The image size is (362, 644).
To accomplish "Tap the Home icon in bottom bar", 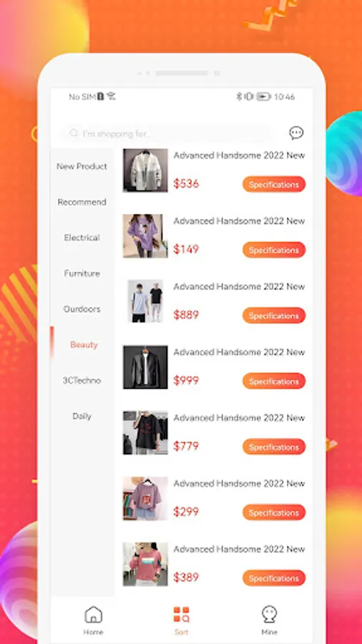I will pos(93,615).
